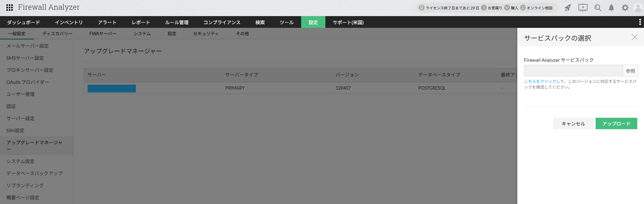Follow the こちらをクリック link
The height and width of the screenshot is (204, 644).
point(540,81)
